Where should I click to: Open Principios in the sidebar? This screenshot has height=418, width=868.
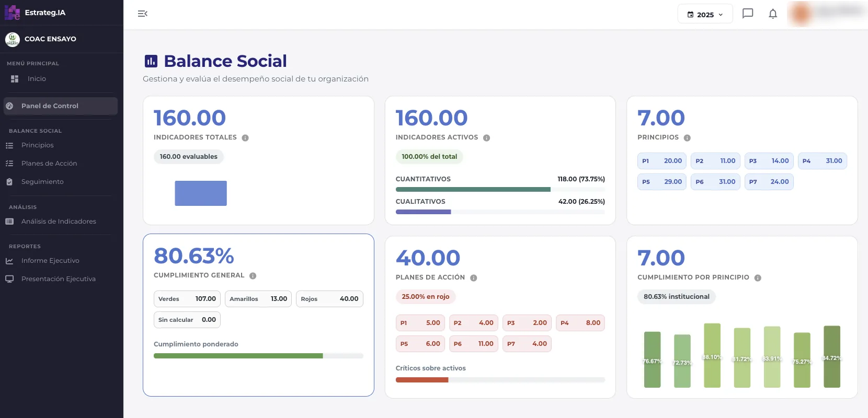pyautogui.click(x=37, y=145)
